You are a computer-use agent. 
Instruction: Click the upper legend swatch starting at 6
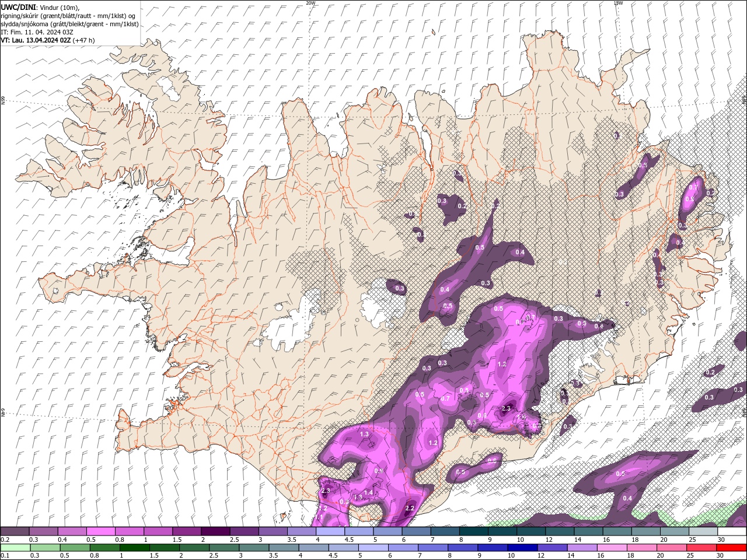(416, 531)
